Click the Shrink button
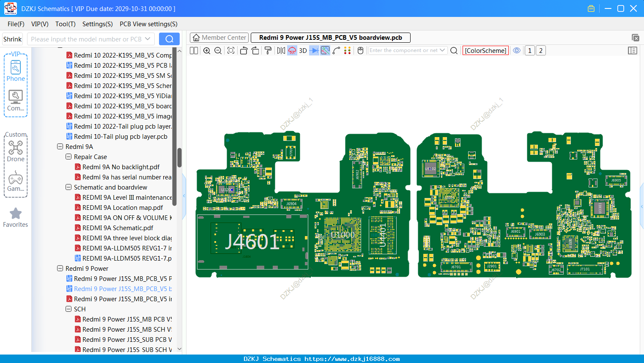Screen dimensions: 644x363 click(13, 39)
